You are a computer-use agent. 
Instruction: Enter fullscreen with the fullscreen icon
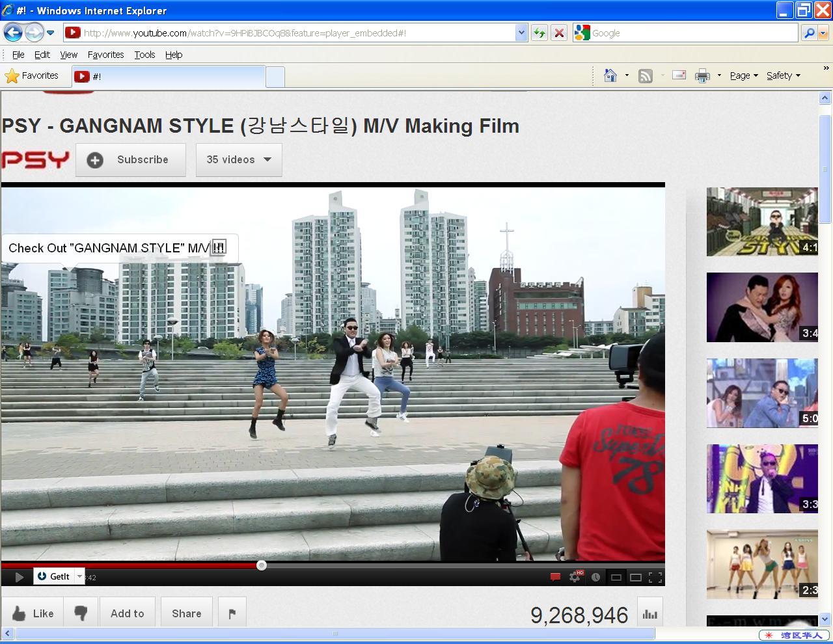tap(655, 577)
